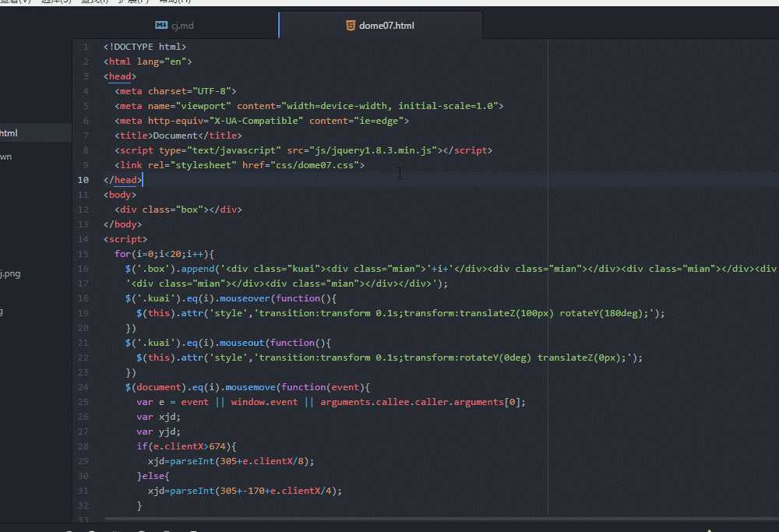Click the opening <script> tag on line 14
Viewport: 779px width, 532px height.
[125, 239]
